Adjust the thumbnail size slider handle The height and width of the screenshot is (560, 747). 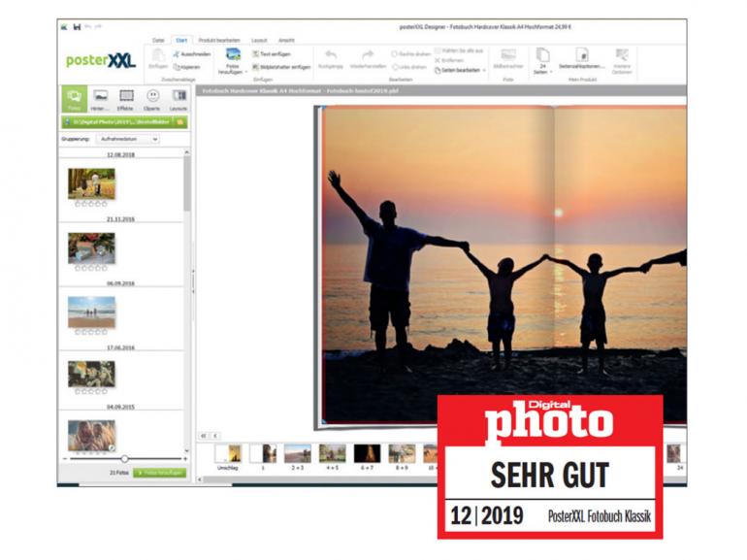click(124, 459)
